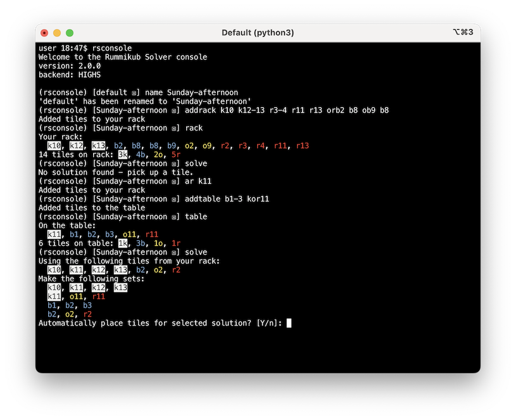The width and height of the screenshot is (516, 420).
Task: Click the highlighted 3k count in rack summary
Action: 123,155
